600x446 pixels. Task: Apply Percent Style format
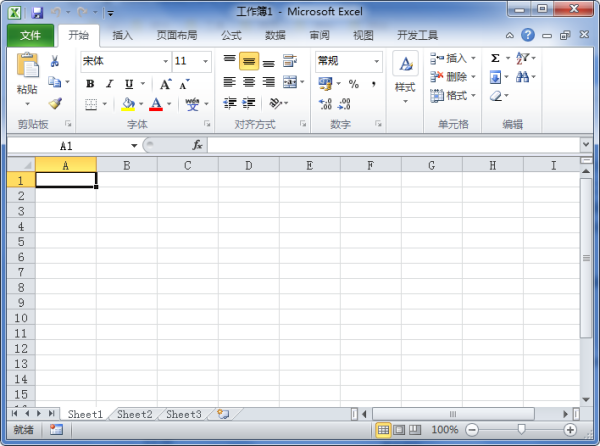(354, 84)
